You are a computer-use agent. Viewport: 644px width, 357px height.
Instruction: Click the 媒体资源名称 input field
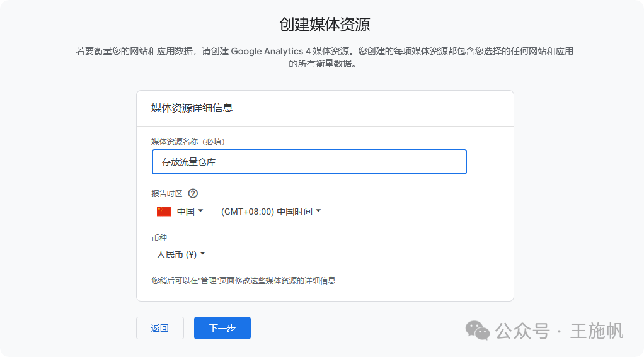click(x=309, y=162)
